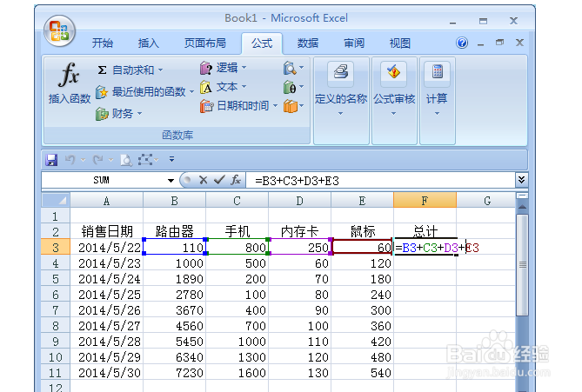Click the cell containing 销售日期

[106, 231]
